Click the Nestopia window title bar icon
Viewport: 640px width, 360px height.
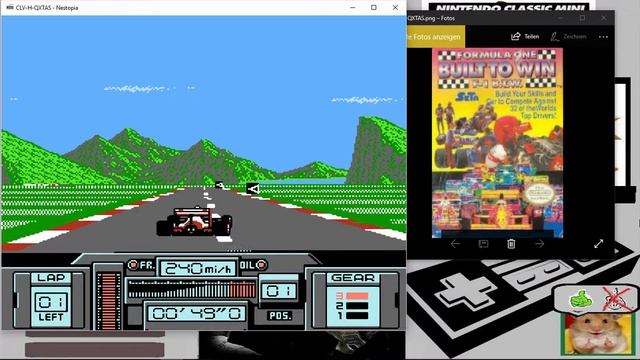coord(10,7)
